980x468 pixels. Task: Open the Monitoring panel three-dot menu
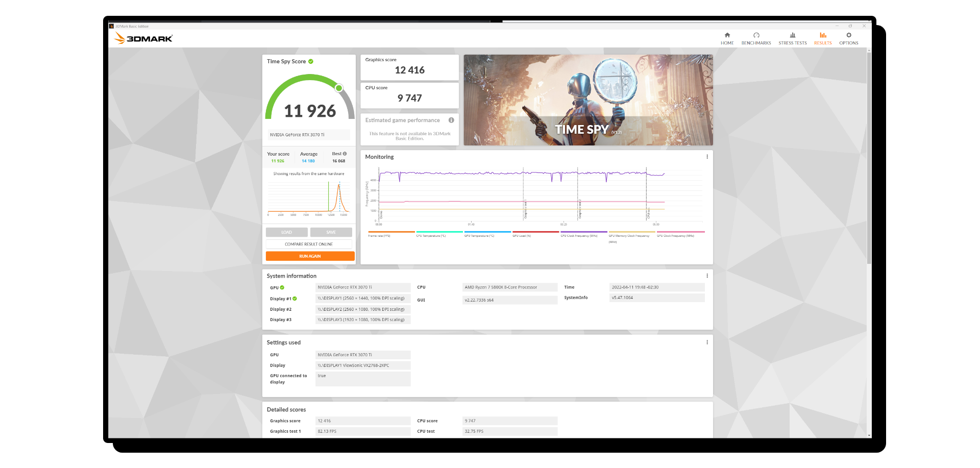[x=707, y=157]
